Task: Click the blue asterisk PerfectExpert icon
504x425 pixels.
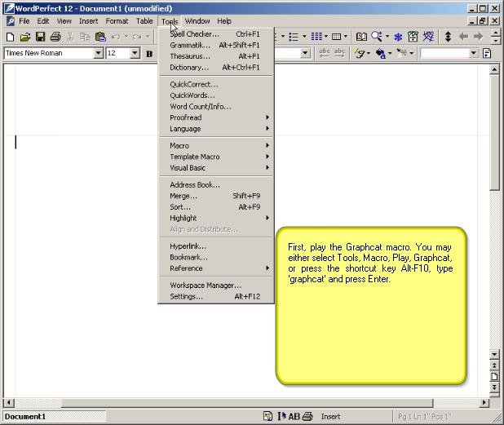Action: [x=398, y=37]
